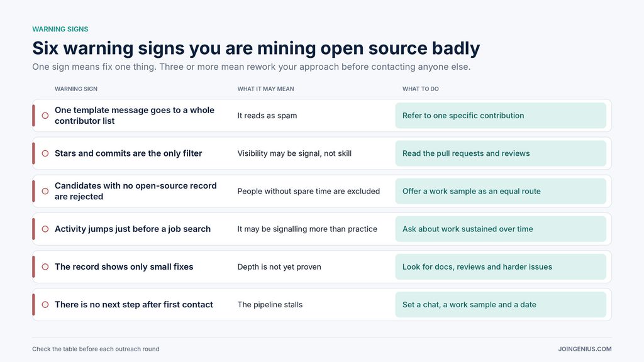Click the circle icon beside 'One template message' row

pos(45,116)
